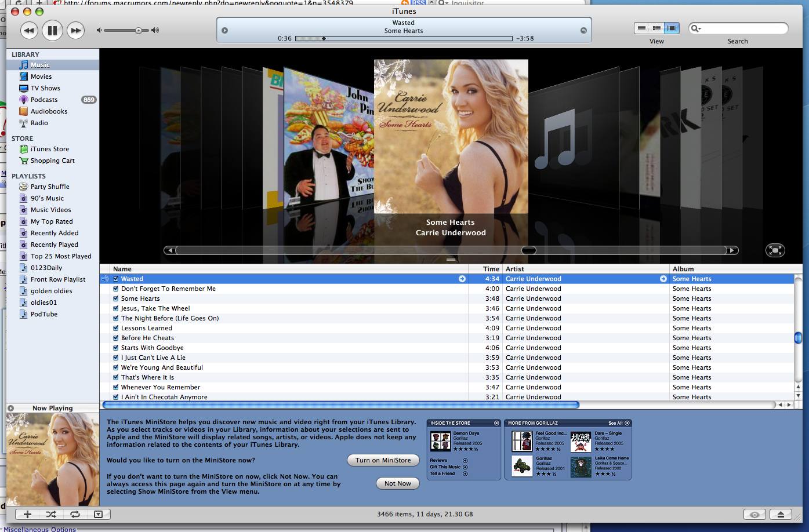Click Turn on MiniStore button
809x532 pixels.
383,460
